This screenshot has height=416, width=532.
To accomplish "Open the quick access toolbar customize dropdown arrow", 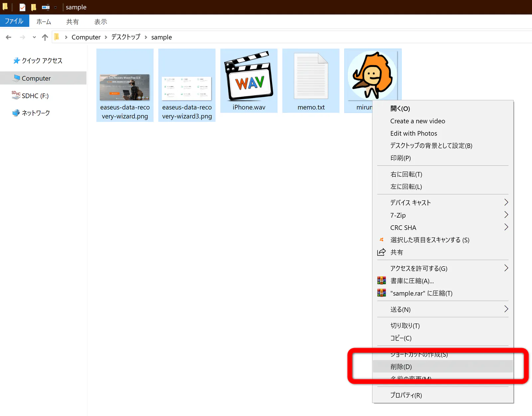I will pyautogui.click(x=56, y=7).
